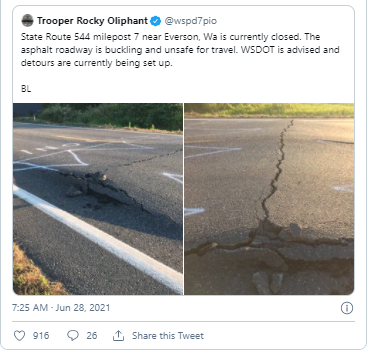Image resolution: width=368 pixels, height=362 pixels.
Task: Click the share upload arrow icon
Action: 118,336
